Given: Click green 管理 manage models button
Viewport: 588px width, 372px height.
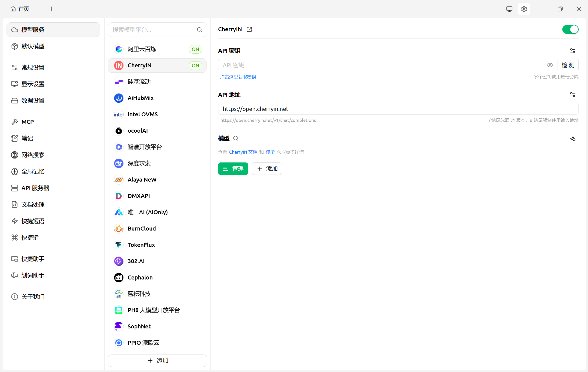Looking at the screenshot, I should 233,169.
